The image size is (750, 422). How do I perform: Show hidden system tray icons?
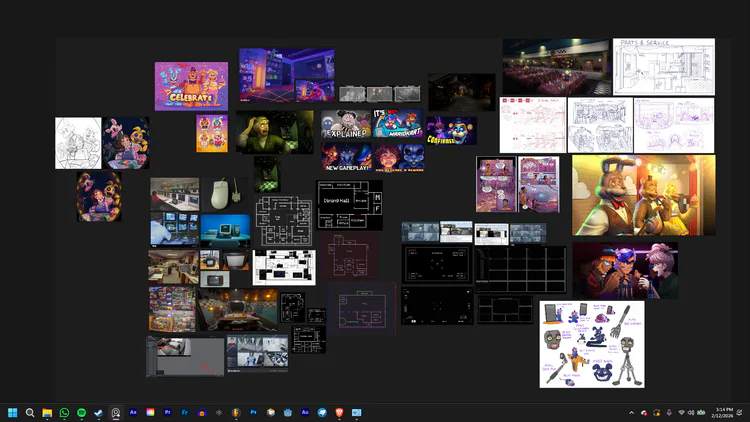tap(631, 412)
